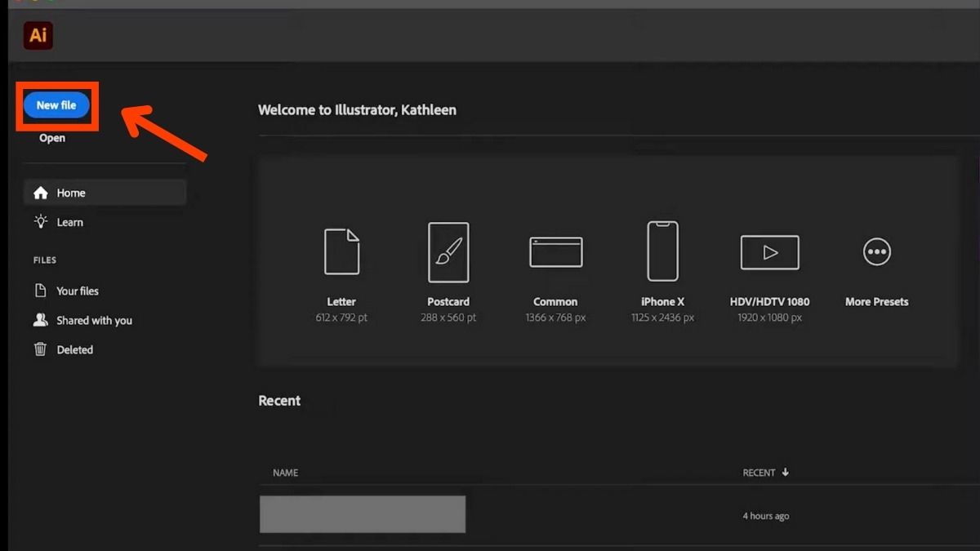
Task: Click the Letter preset label
Action: click(341, 301)
